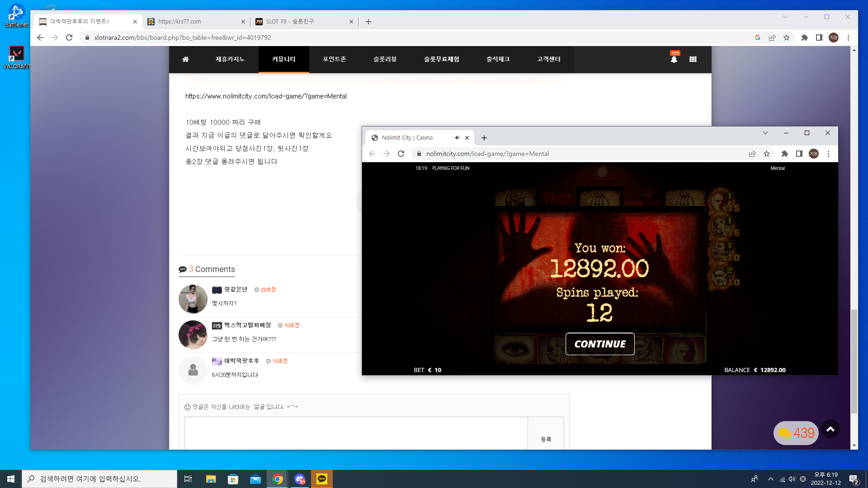Click the slotnara2 address bar URL
This screenshot has width=868, height=488.
[x=183, y=38]
